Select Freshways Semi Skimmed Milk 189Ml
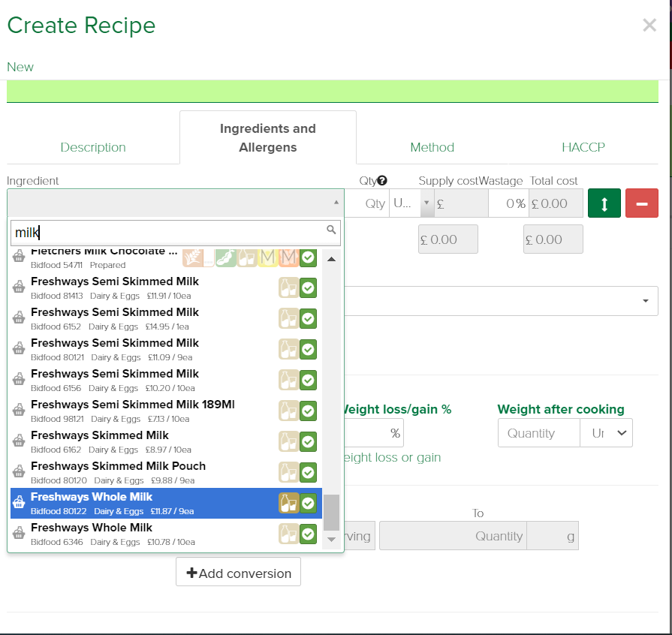Image resolution: width=672 pixels, height=635 pixels. (x=166, y=411)
